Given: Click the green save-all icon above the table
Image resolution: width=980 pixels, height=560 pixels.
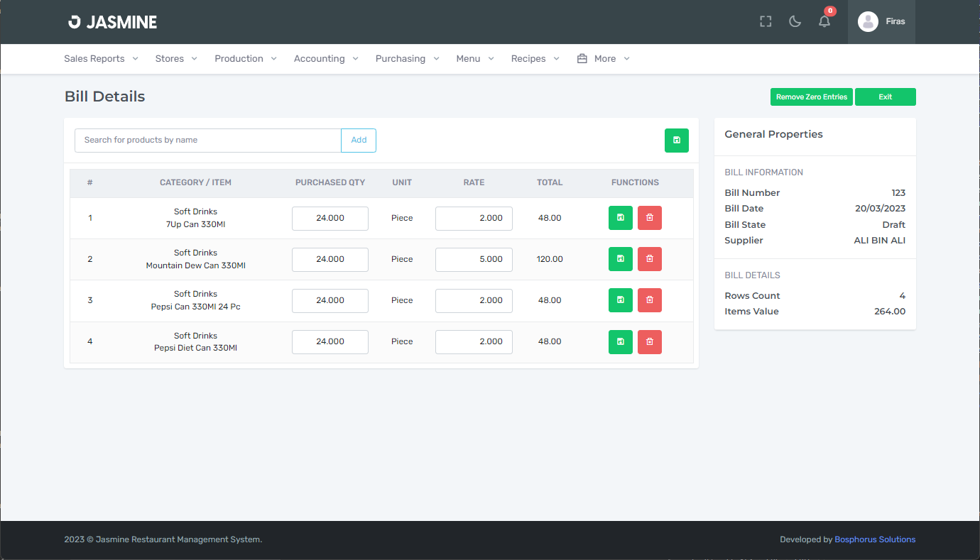Looking at the screenshot, I should click(x=676, y=141).
